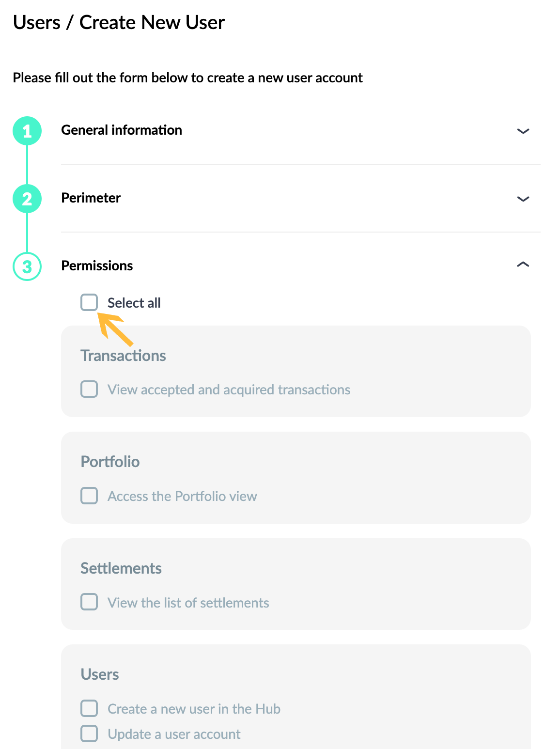Click the Users / Create New User breadcrumb
This screenshot has height=749, width=560.
coord(119,22)
